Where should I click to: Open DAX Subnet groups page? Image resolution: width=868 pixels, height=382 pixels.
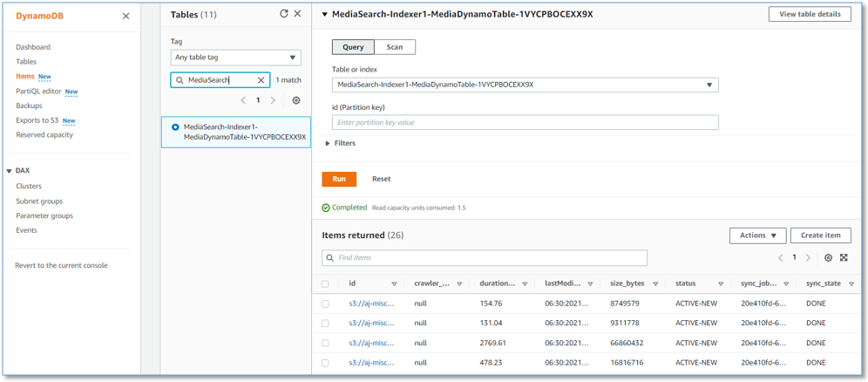pos(39,201)
